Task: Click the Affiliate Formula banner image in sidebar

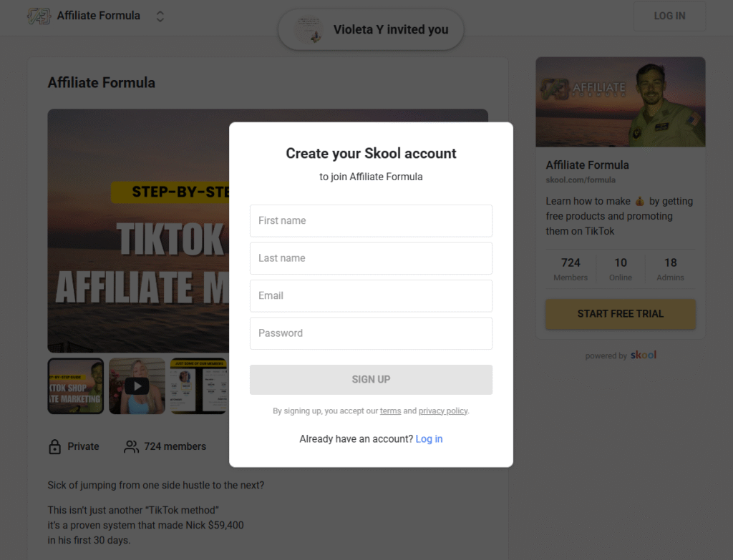Action: 621,102
